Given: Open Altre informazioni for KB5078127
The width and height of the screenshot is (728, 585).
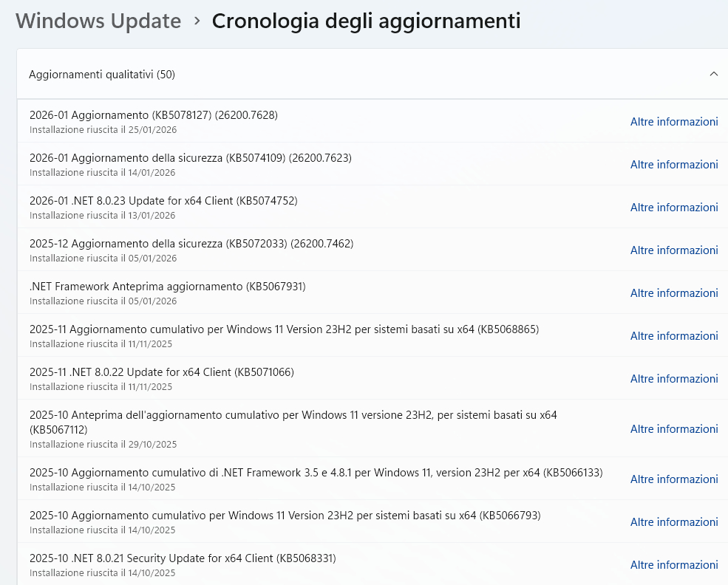Looking at the screenshot, I should coord(674,122).
